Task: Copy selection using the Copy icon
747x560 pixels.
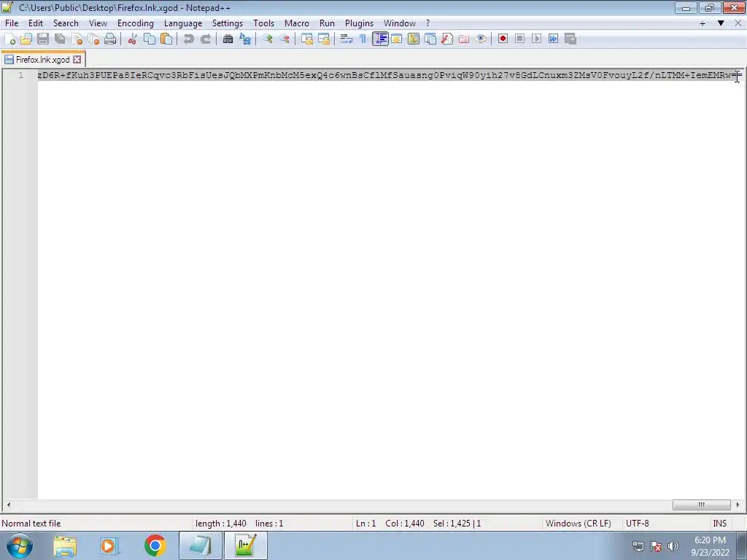Action: (150, 39)
